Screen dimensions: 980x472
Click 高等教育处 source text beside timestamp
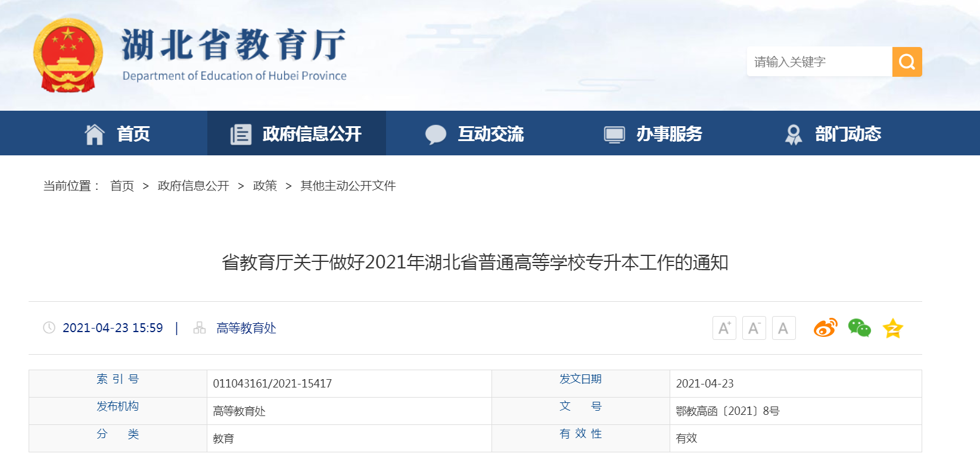[x=247, y=328]
